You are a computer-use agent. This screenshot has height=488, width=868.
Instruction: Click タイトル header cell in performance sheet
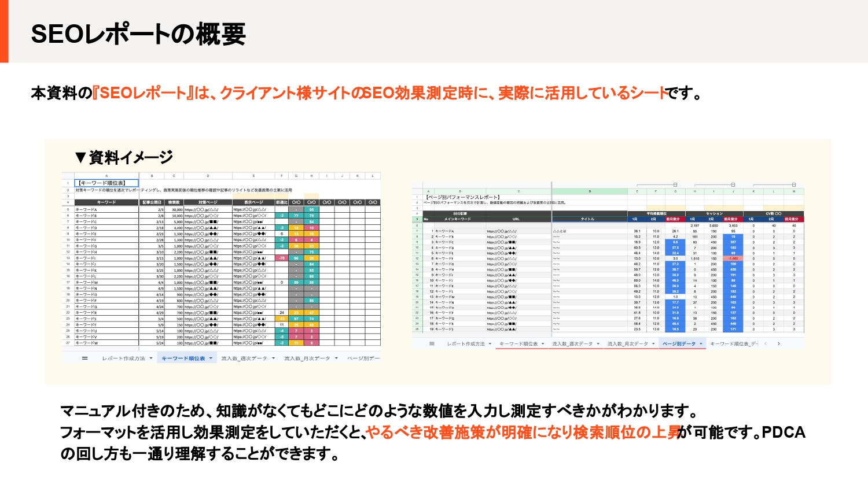(590, 219)
